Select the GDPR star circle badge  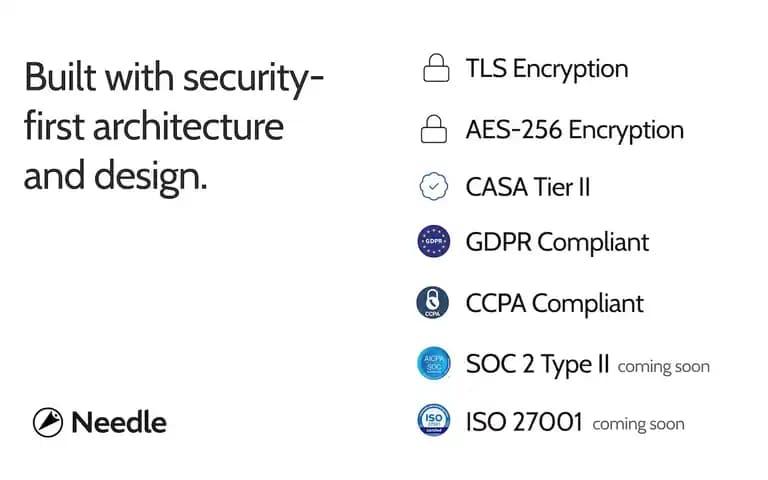coord(433,241)
